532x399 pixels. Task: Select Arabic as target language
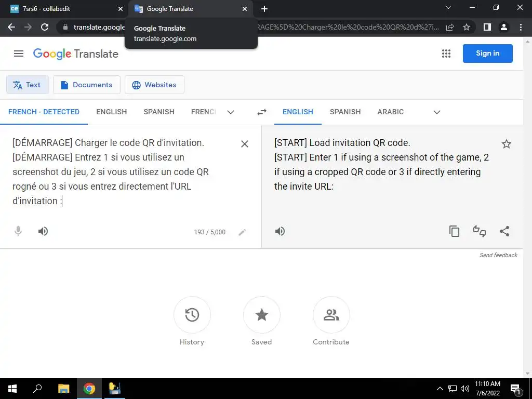[x=391, y=112]
